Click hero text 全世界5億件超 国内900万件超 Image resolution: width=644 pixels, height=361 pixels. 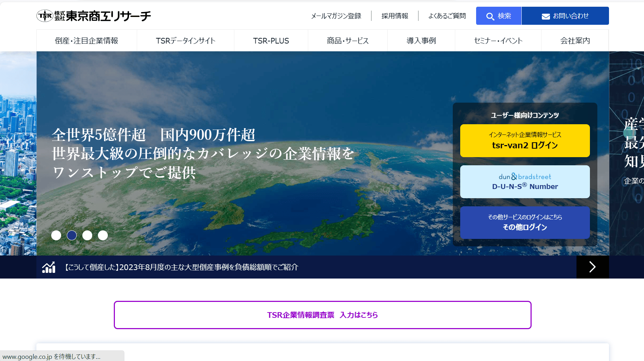tap(154, 135)
